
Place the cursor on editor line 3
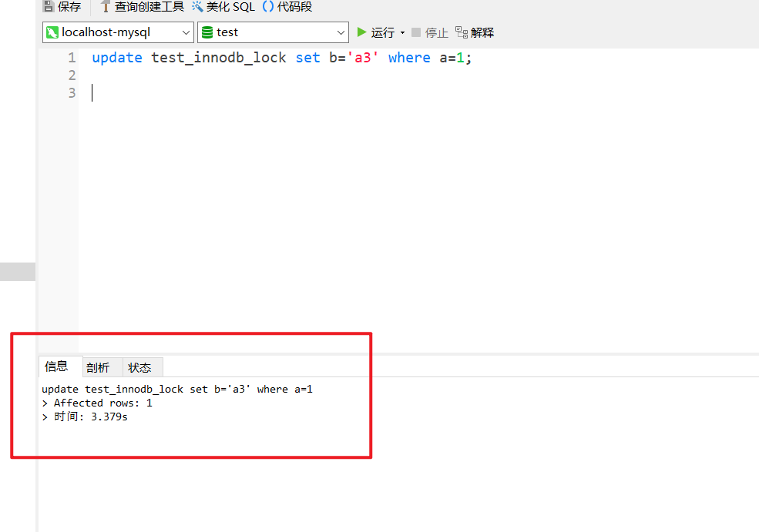[x=418, y=93]
